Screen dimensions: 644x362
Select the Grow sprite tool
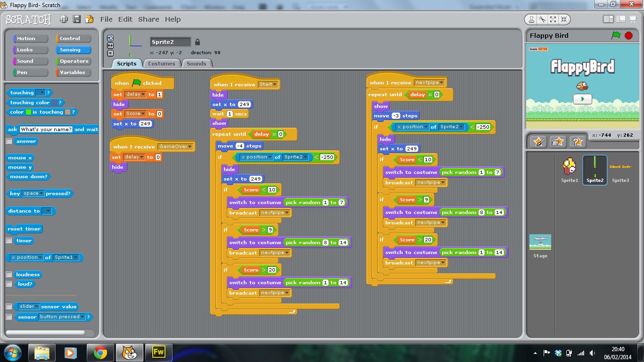553,19
